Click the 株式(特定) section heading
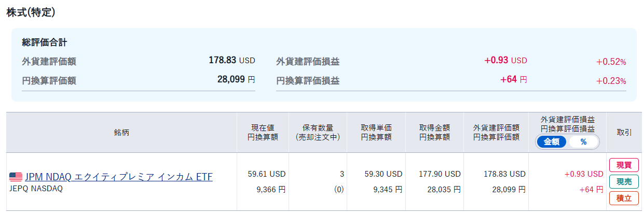This screenshot has width=644, height=214. [31, 13]
